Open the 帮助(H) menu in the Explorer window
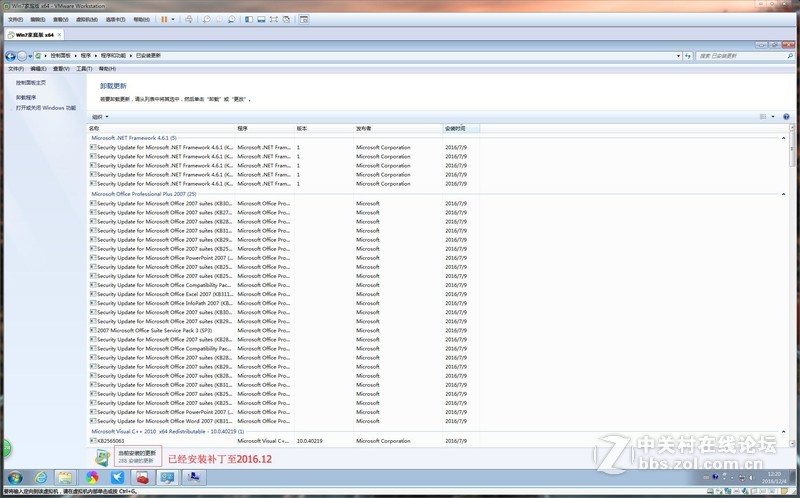The image size is (800, 498). point(107,68)
